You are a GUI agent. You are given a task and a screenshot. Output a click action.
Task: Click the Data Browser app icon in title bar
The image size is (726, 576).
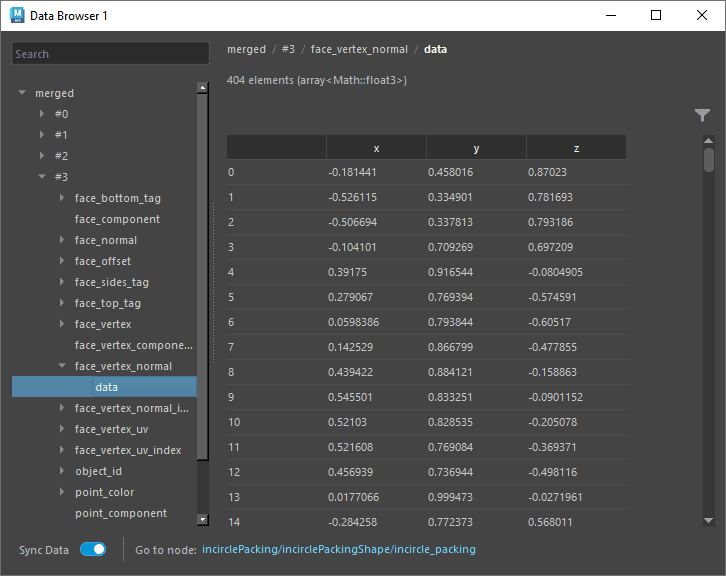pyautogui.click(x=18, y=15)
